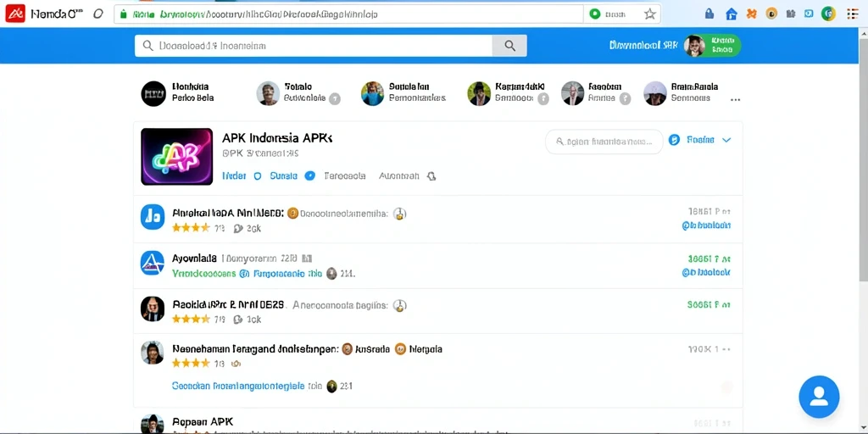
Task: Open the dark gray extension icon
Action: 791,14
